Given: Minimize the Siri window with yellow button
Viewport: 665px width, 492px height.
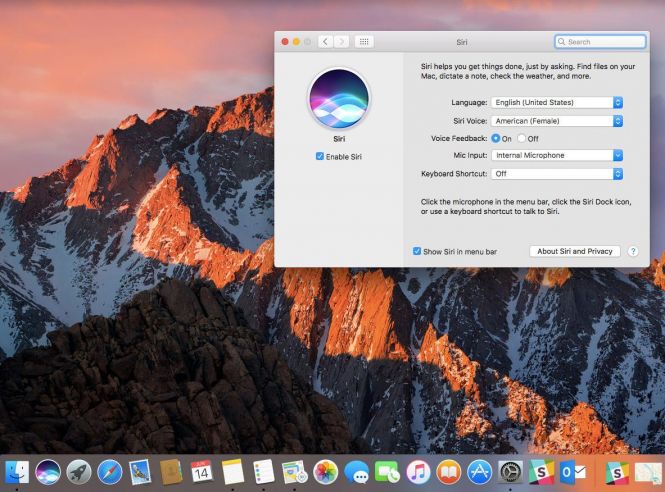Looking at the screenshot, I should [296, 42].
